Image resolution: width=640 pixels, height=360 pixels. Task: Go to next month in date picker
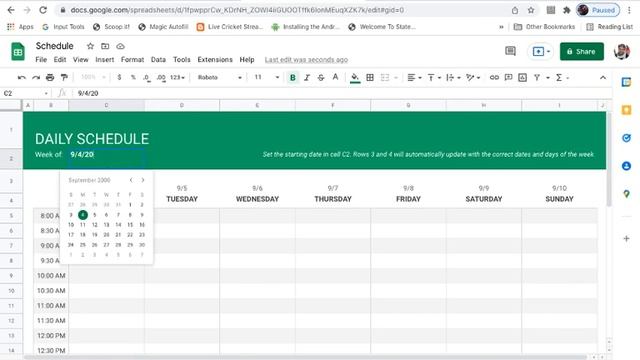pyautogui.click(x=142, y=180)
